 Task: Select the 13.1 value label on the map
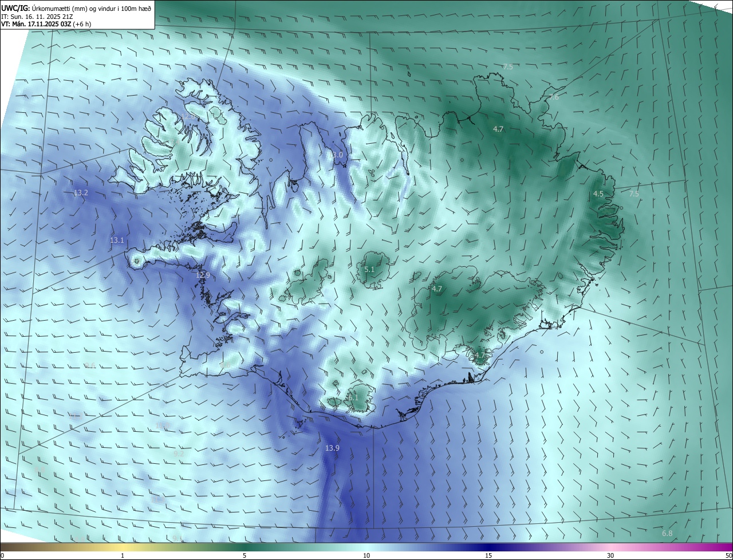point(117,240)
